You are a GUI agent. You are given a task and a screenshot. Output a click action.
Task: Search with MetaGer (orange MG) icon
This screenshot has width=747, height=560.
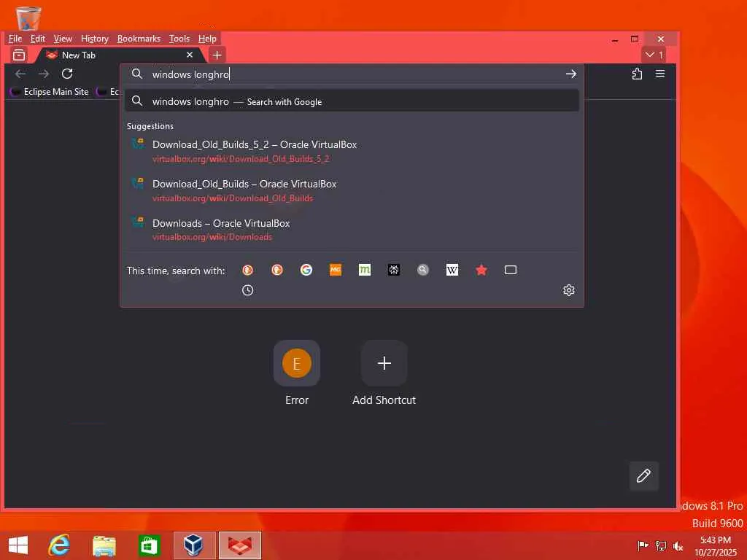[336, 270]
